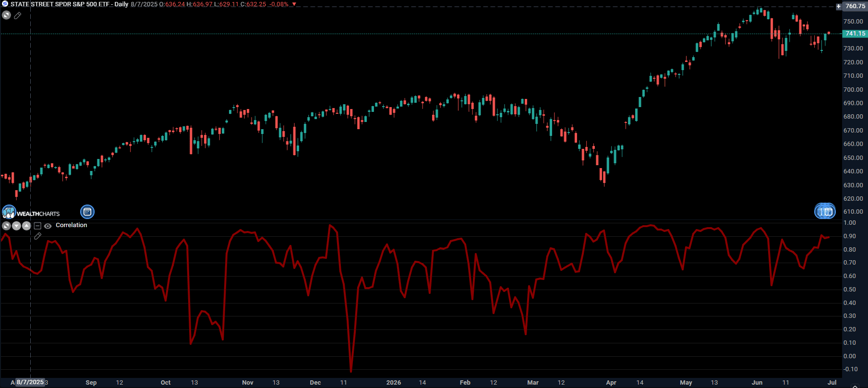Click the 760.75 crosshair price label
Image resolution: width=868 pixels, height=388 pixels.
[x=855, y=6]
